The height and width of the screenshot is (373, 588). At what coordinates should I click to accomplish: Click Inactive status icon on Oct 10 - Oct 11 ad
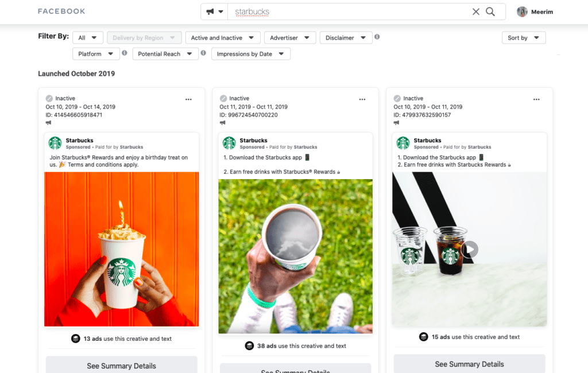[397, 99]
